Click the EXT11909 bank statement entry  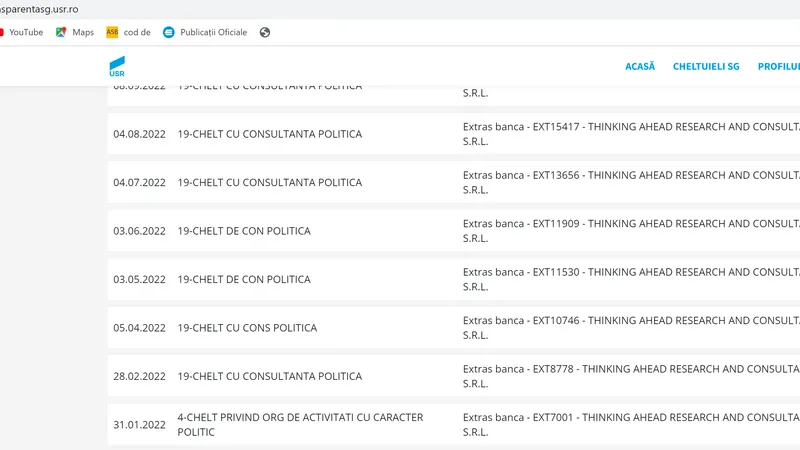pyautogui.click(x=631, y=231)
